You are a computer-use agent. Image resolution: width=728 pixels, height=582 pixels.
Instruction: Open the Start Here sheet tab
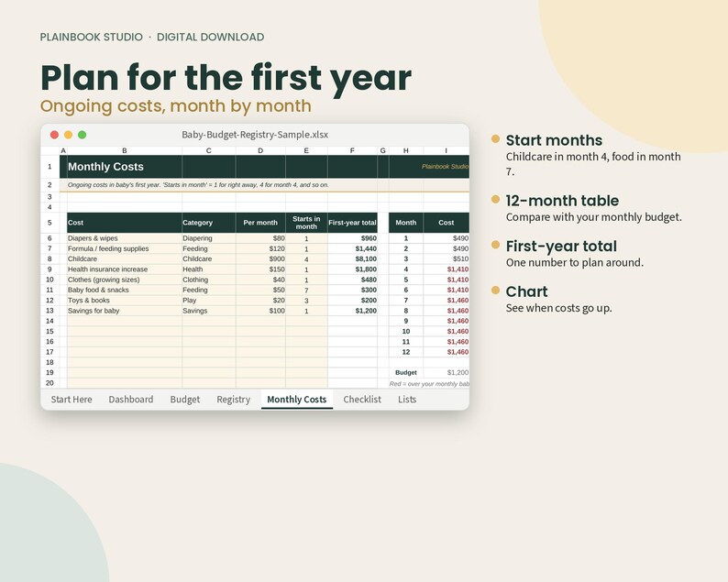[72, 399]
